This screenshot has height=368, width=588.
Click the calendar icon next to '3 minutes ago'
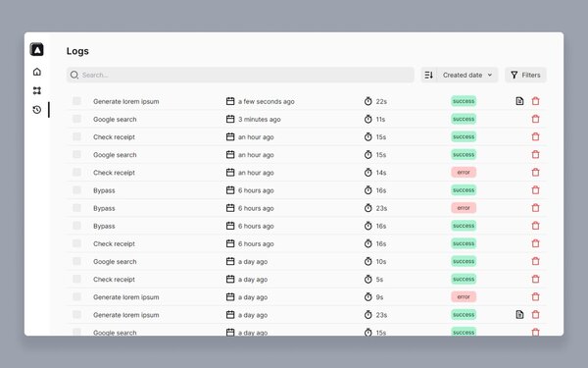[230, 119]
